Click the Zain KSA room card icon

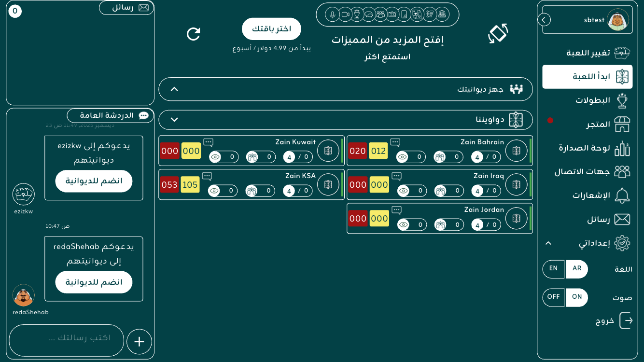(x=328, y=185)
